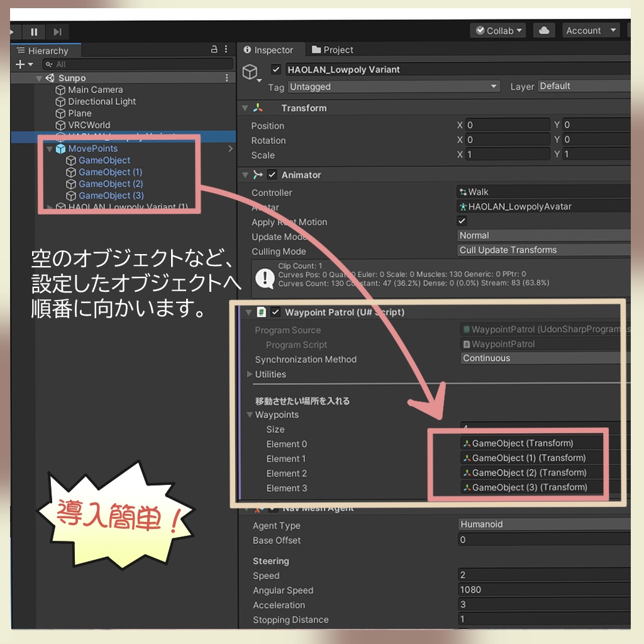Collapse the Waypoint Patrol script component

(x=248, y=313)
